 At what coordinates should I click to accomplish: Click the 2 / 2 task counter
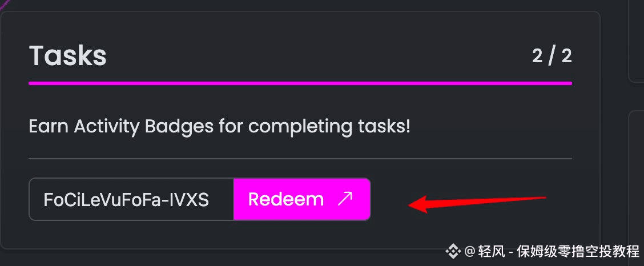coord(552,56)
